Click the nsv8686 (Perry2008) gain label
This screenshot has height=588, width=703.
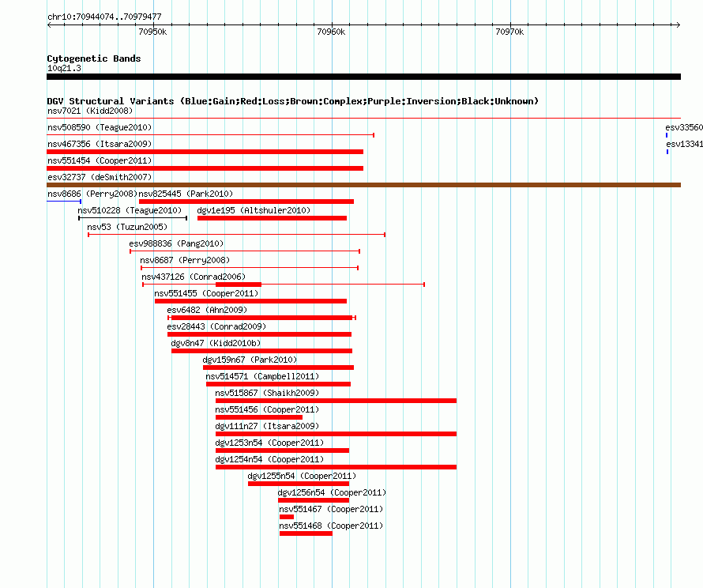pos(92,194)
